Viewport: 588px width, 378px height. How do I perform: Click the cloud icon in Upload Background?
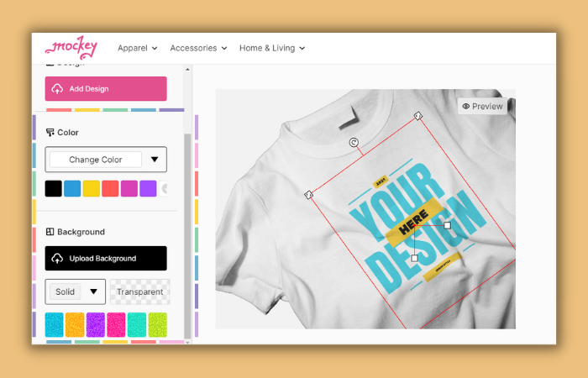tap(57, 259)
